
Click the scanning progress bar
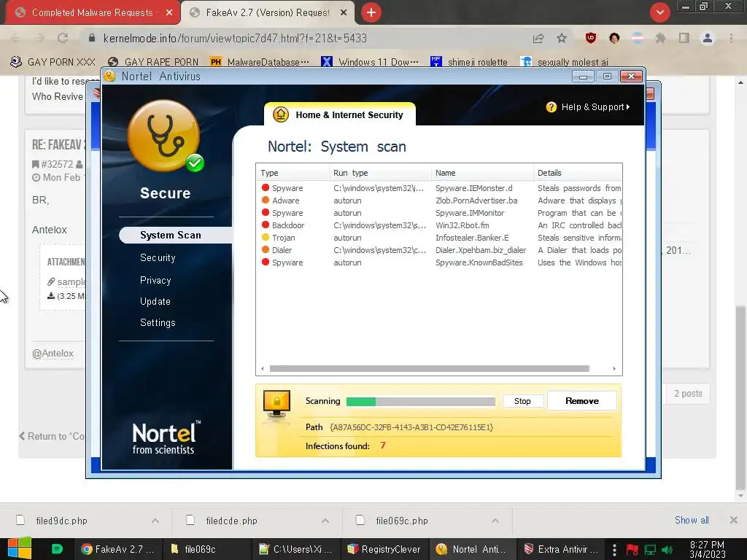[x=420, y=402]
